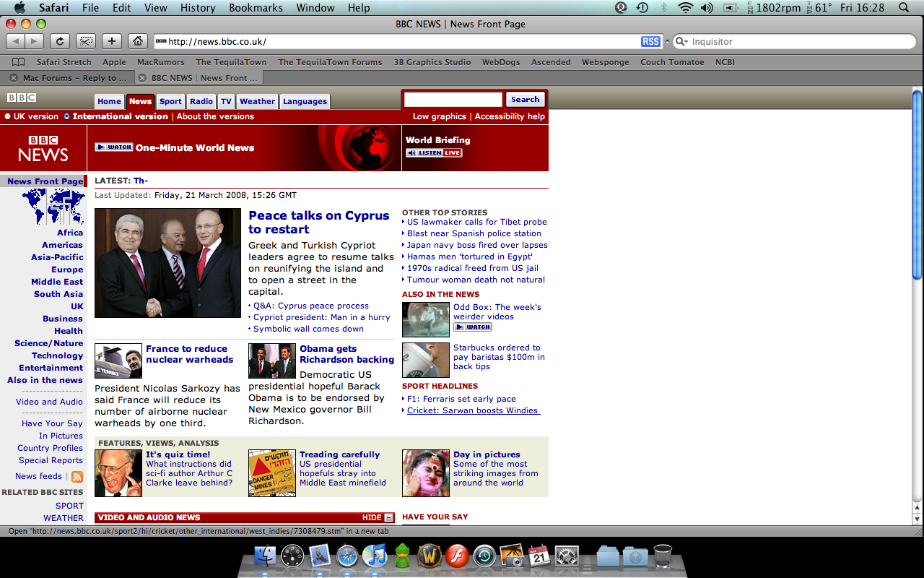Click the BBC Search button

point(525,100)
